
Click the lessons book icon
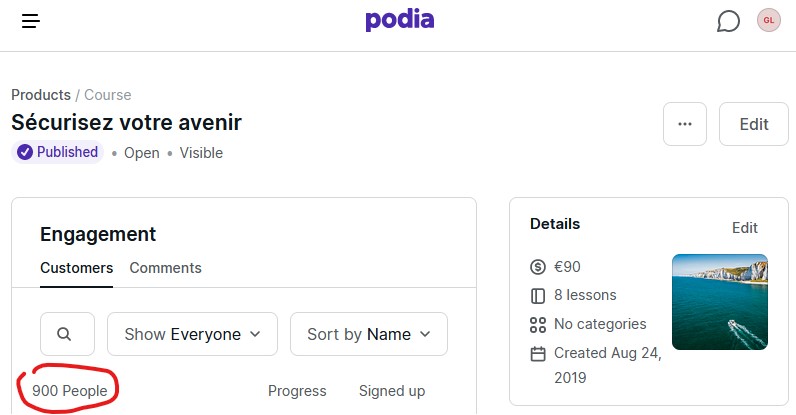[x=538, y=296]
